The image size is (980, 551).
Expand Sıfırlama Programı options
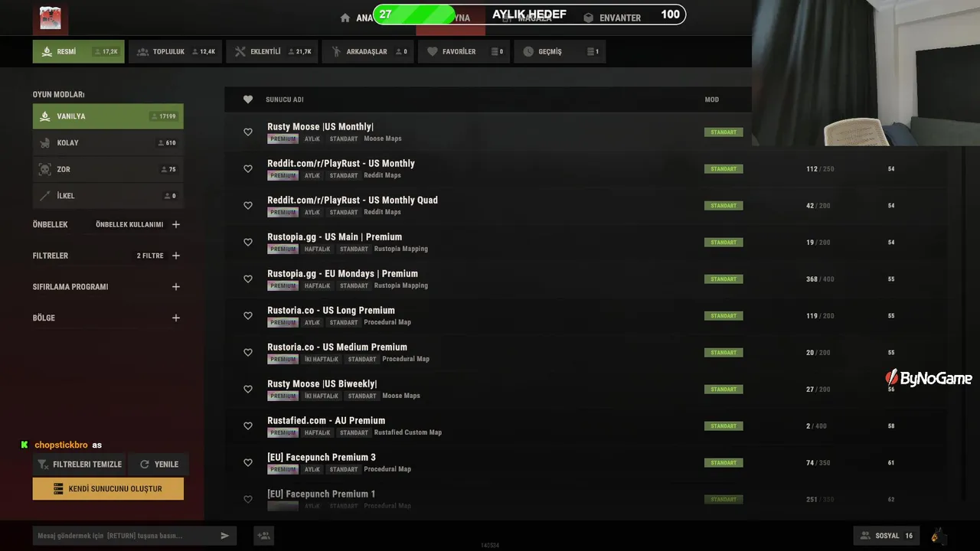[x=176, y=287]
